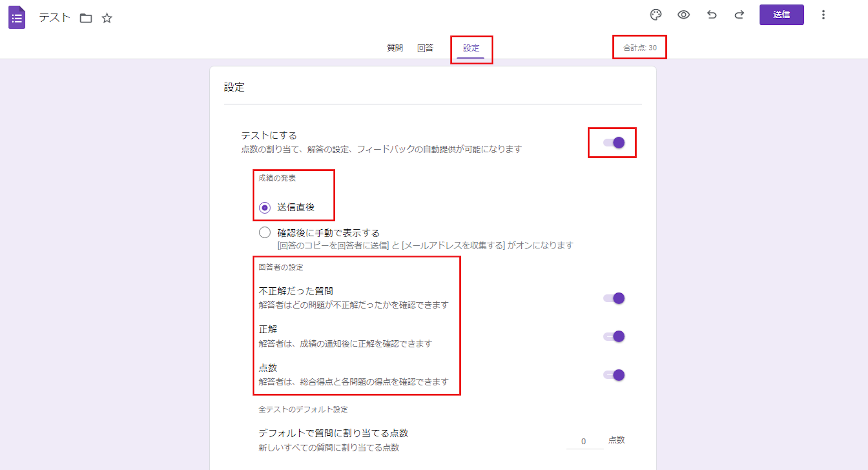Open the Google Forms home icon
Image resolution: width=868 pixels, height=470 pixels.
click(x=17, y=17)
